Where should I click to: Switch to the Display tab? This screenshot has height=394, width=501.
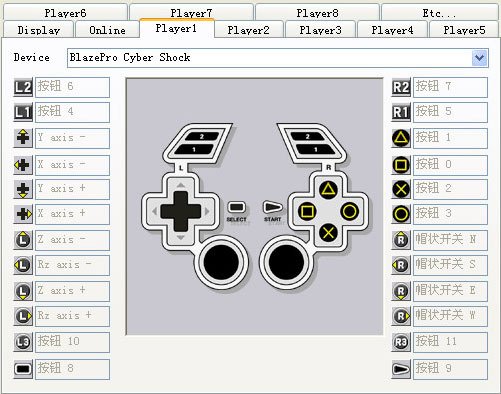pos(38,30)
